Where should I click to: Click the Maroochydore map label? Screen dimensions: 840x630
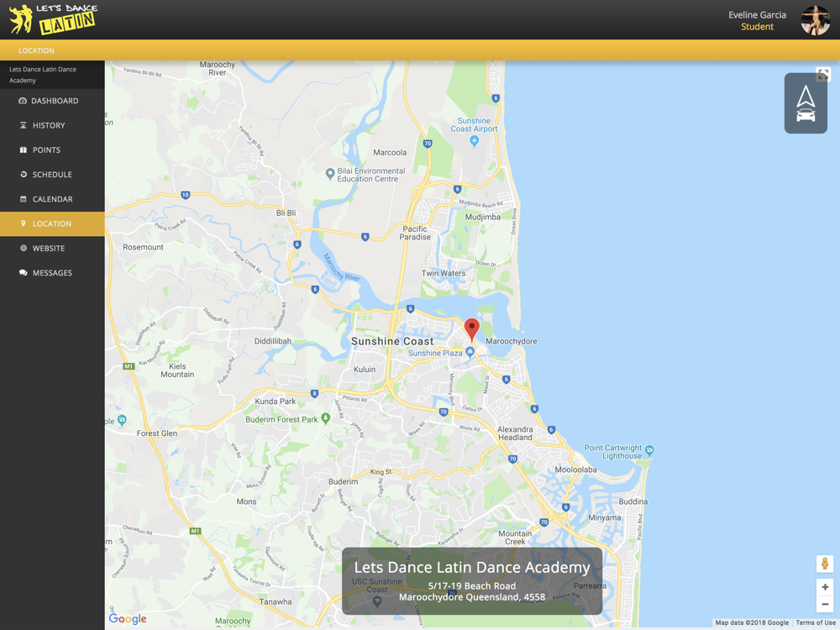tap(511, 341)
